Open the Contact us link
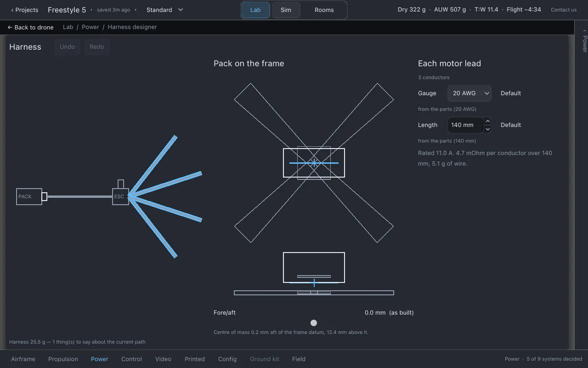 point(564,10)
